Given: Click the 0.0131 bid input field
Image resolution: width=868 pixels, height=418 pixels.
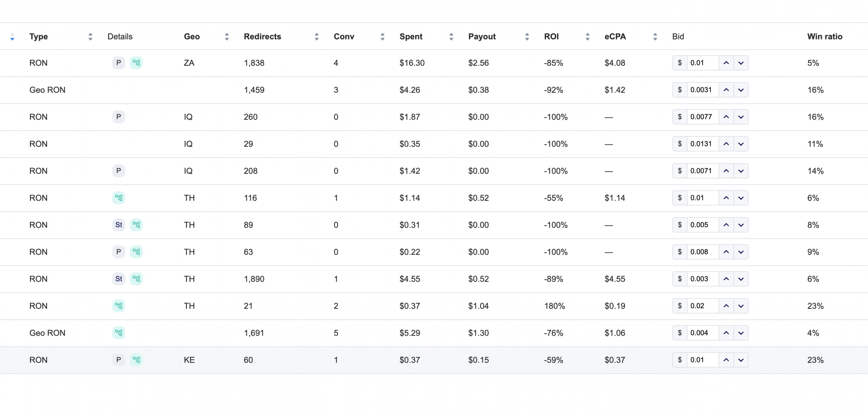Looking at the screenshot, I should point(702,144).
